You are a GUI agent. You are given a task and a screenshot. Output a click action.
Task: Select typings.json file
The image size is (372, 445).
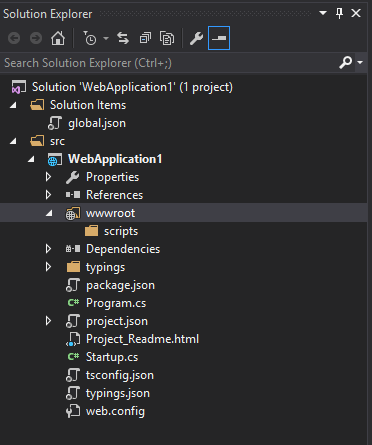pyautogui.click(x=118, y=393)
